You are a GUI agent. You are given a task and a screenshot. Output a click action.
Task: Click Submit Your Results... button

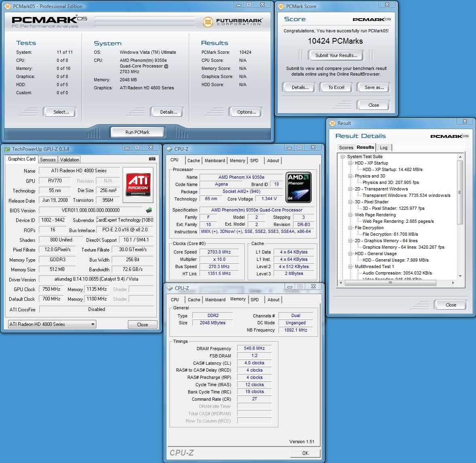coord(336,55)
